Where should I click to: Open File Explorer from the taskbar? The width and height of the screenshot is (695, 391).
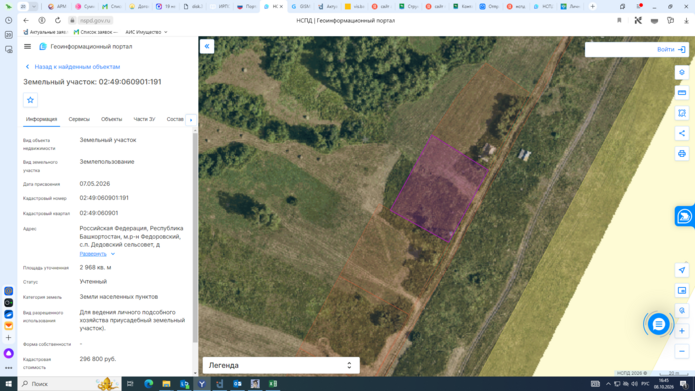166,384
